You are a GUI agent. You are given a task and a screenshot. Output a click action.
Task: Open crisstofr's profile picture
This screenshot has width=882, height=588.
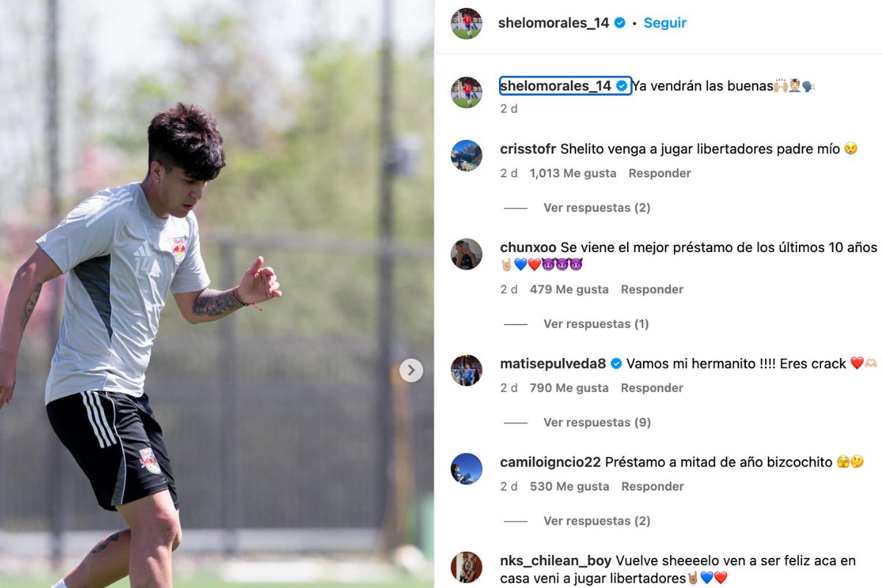466,155
